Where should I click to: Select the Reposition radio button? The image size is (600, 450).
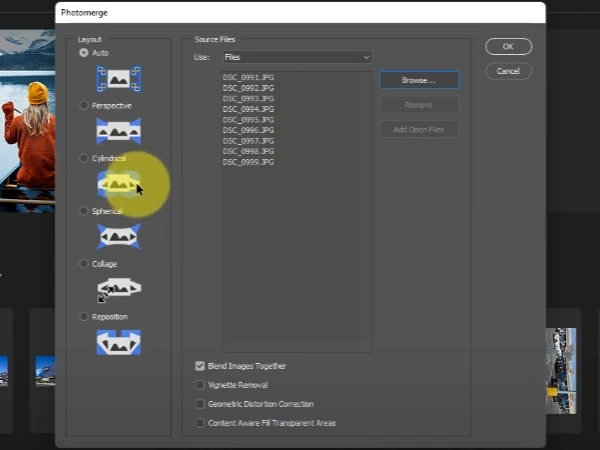coord(83,317)
